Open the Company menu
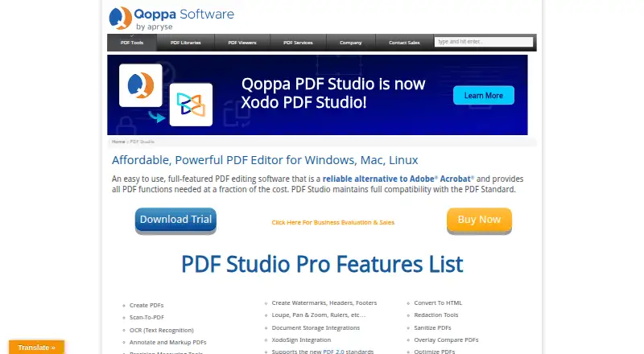Viewport: 644px width, 354px height. click(351, 43)
